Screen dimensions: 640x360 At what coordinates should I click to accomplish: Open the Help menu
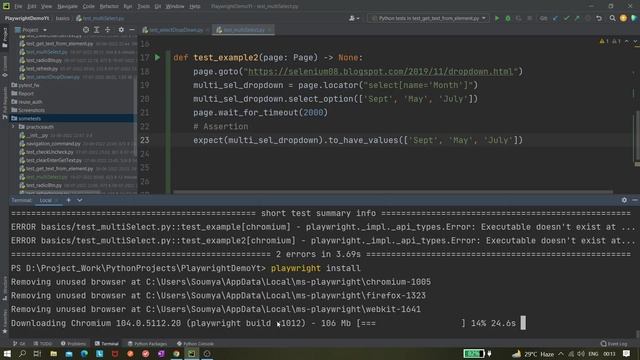[x=195, y=6]
